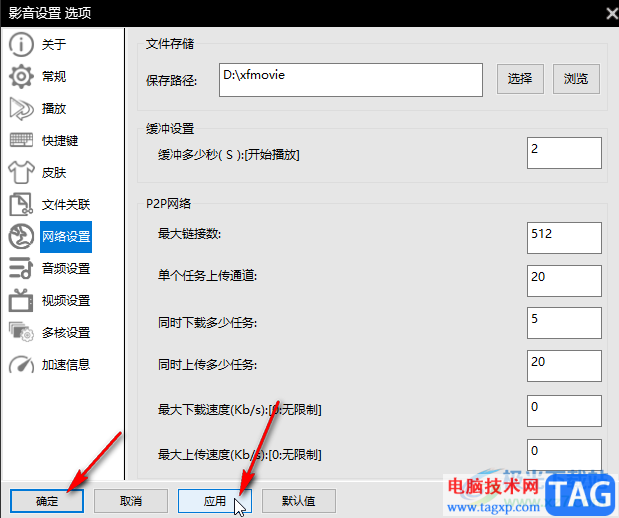Viewport: 619px width, 518px height.
Task: Select the 视频设置 TV icon
Action: [x=21, y=300]
